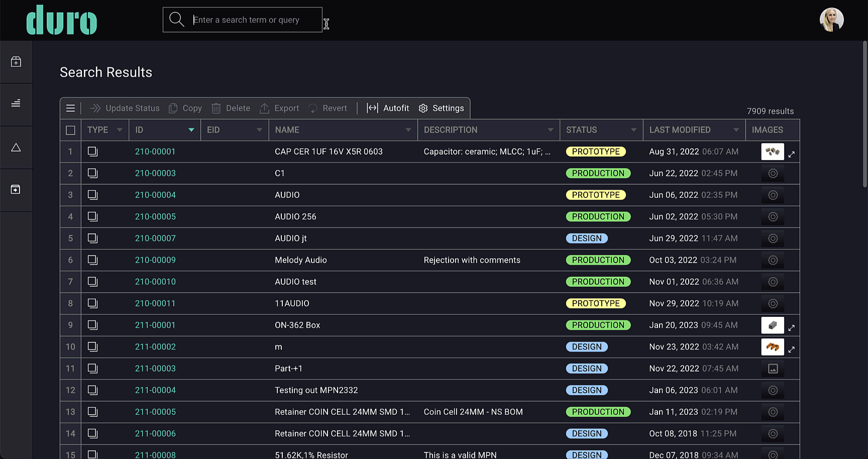Click the Delete trash icon
The height and width of the screenshot is (459, 868).
click(216, 108)
